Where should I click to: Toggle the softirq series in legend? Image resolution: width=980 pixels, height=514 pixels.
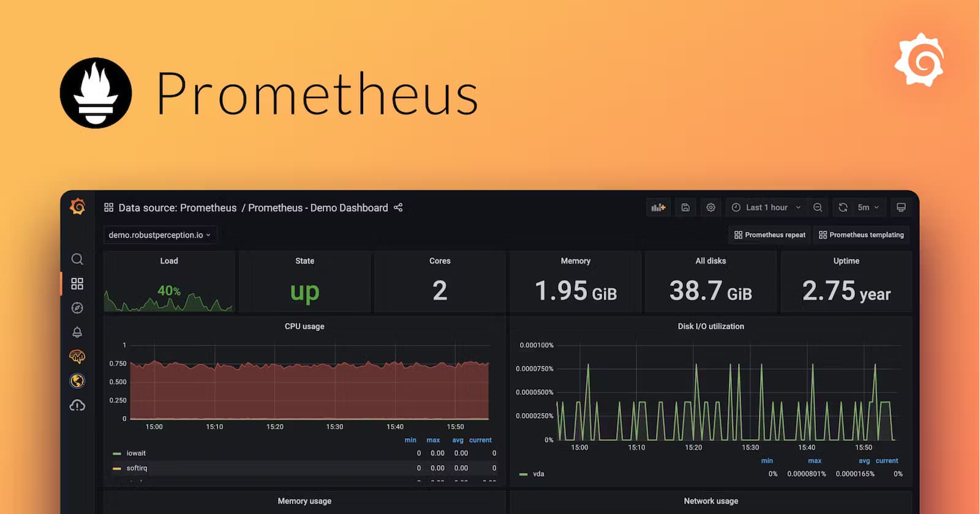(x=137, y=468)
